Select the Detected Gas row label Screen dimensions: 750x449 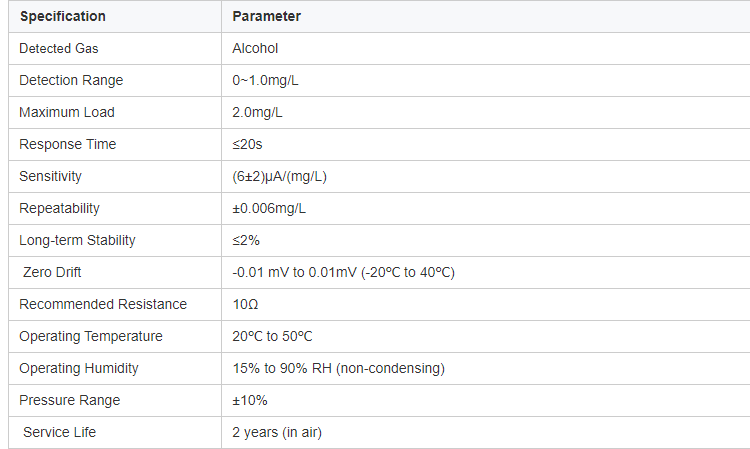pos(59,48)
